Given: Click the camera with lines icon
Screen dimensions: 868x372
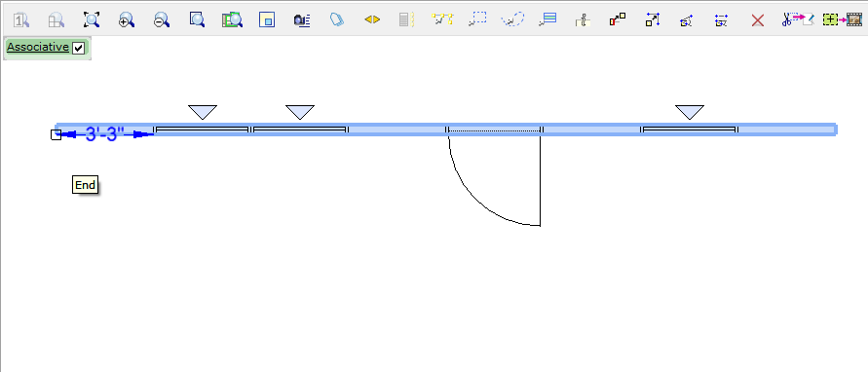Looking at the screenshot, I should pos(302,20).
